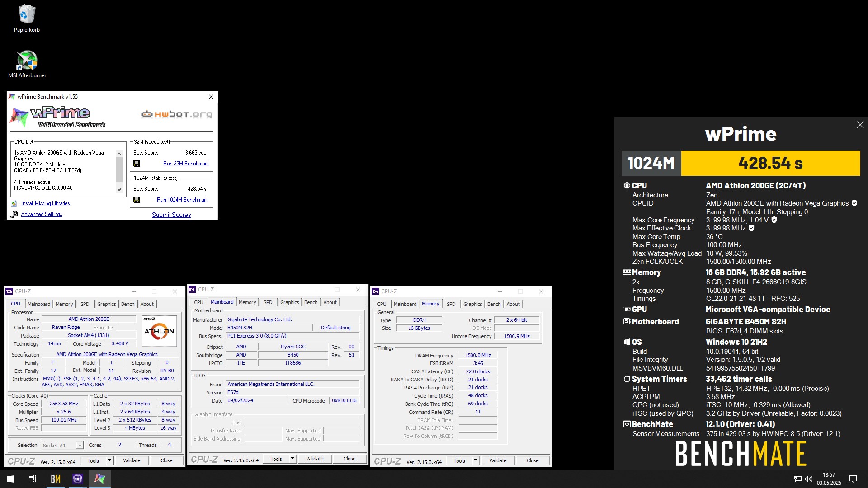Viewport: 868px width, 488px height.
Task: Open Tools dropdown arrow in Memory window
Action: [x=476, y=460]
